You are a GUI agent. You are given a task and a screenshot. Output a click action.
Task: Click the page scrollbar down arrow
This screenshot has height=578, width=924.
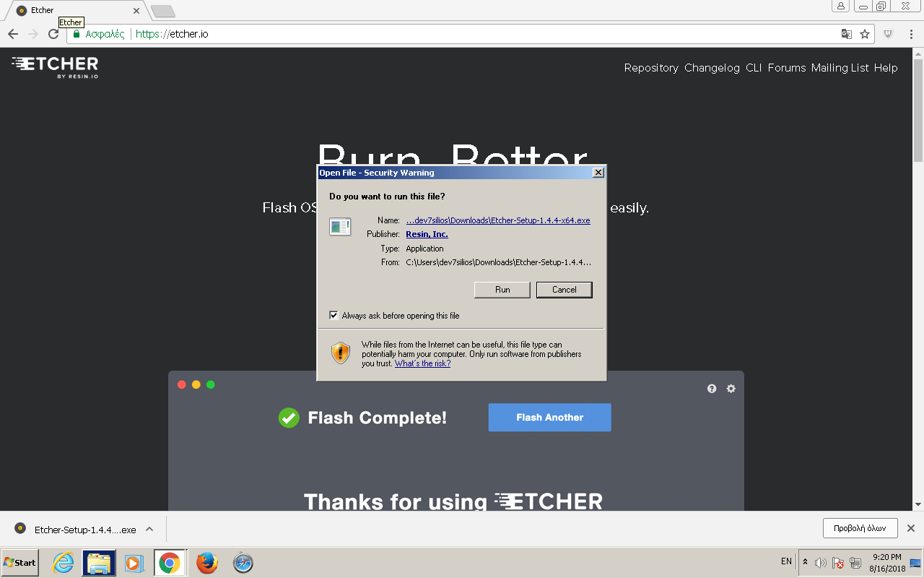[x=918, y=504]
